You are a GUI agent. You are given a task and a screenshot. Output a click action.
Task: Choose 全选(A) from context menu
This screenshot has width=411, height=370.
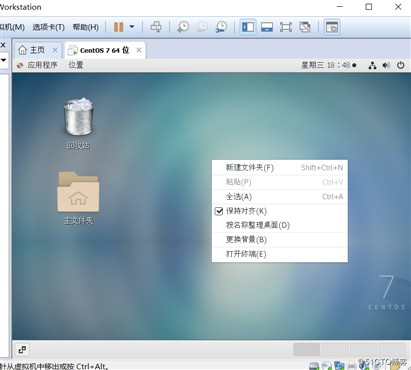point(280,197)
